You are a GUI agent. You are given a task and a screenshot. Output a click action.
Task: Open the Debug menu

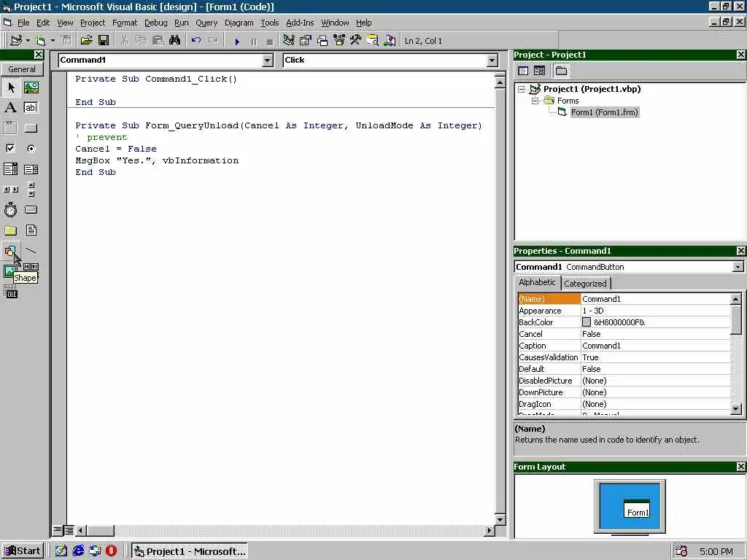coord(156,23)
